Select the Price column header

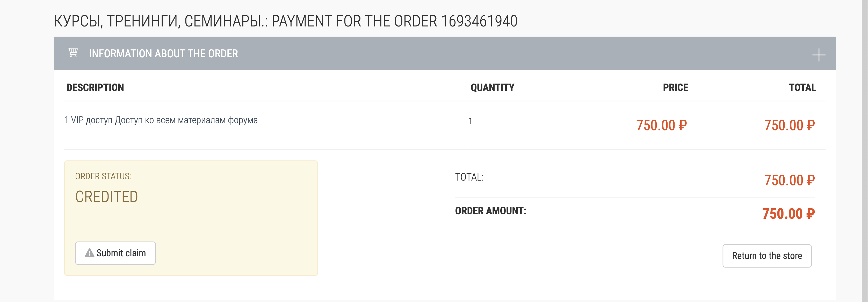[x=675, y=88]
